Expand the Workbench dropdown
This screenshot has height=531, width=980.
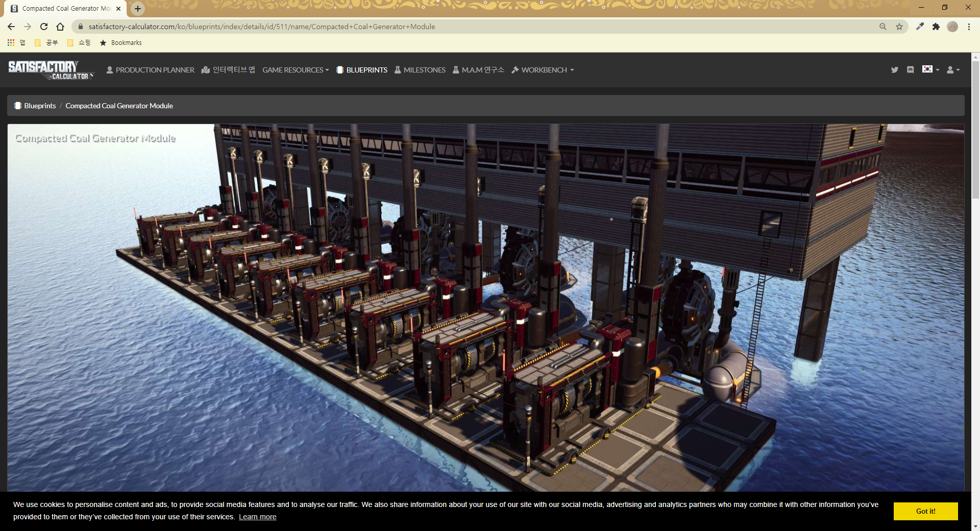pyautogui.click(x=543, y=70)
